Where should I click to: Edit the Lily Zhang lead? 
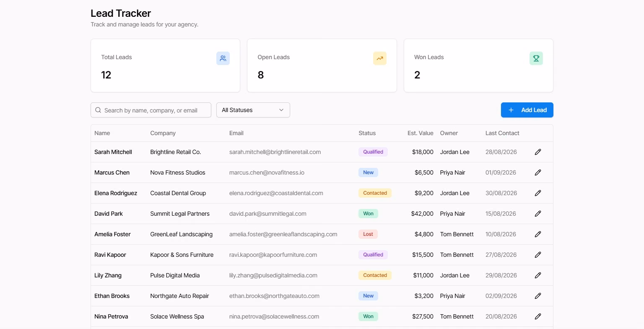click(x=538, y=275)
